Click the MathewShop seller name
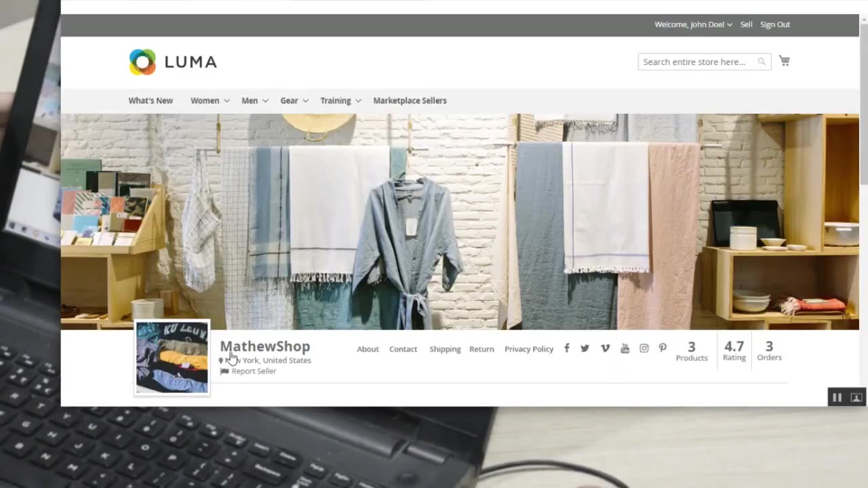Image resolution: width=868 pixels, height=488 pixels. pyautogui.click(x=264, y=346)
